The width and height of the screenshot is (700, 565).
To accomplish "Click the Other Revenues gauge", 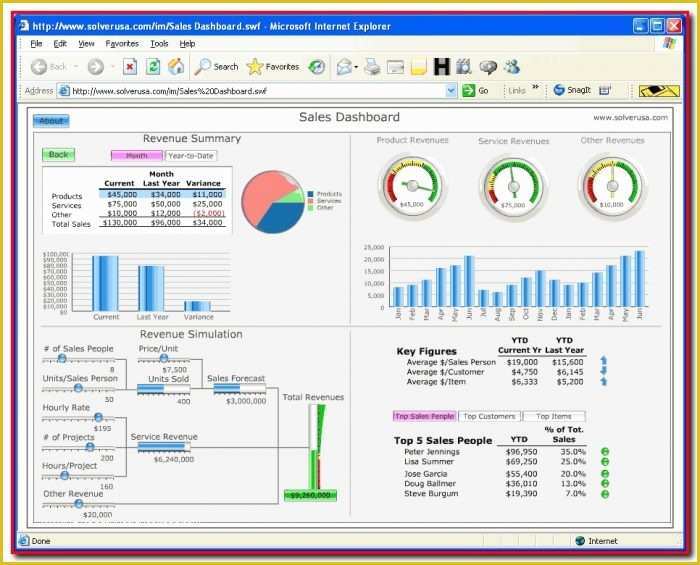I will pyautogui.click(x=612, y=186).
